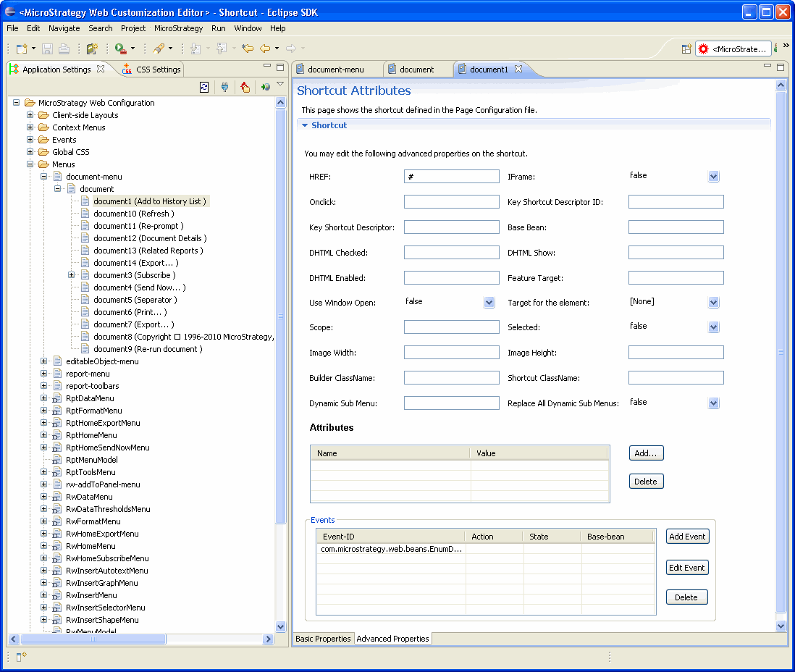Open the Navigate menu
This screenshot has width=795, height=672.
click(64, 28)
